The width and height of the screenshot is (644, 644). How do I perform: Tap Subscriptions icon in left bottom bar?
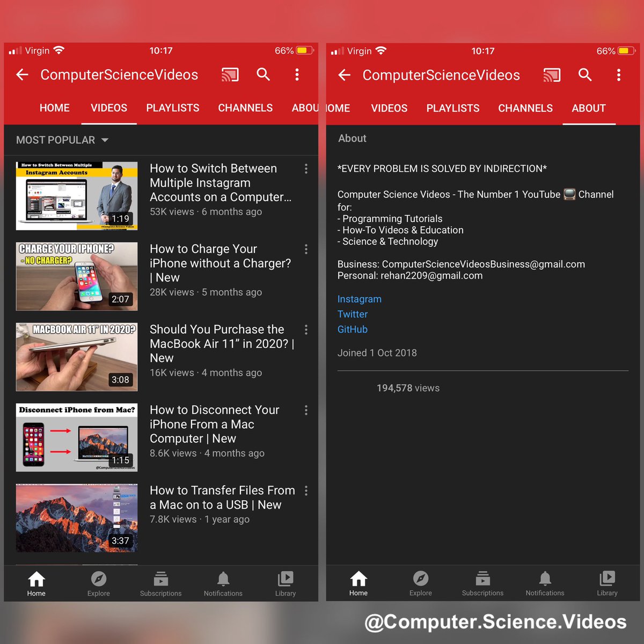point(161,579)
